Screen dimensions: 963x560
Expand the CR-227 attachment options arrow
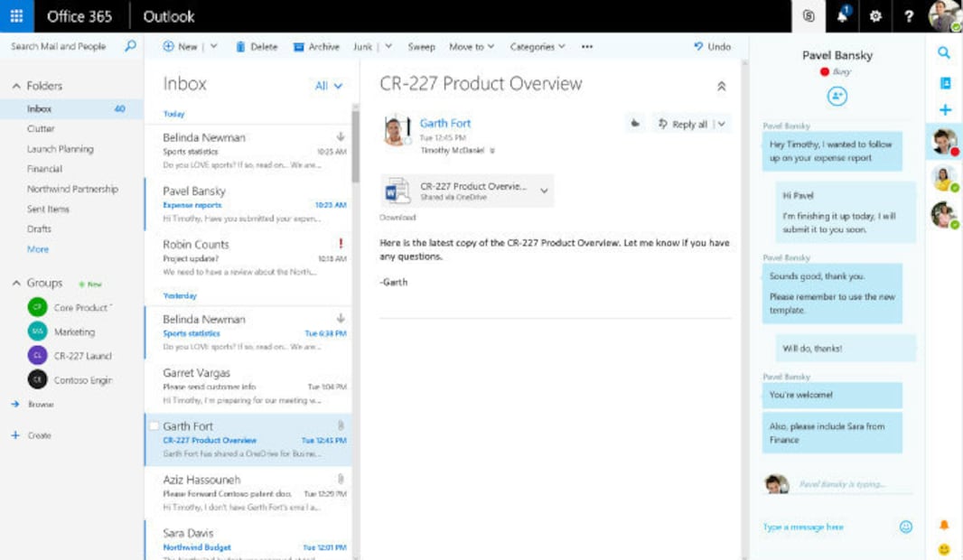[544, 191]
